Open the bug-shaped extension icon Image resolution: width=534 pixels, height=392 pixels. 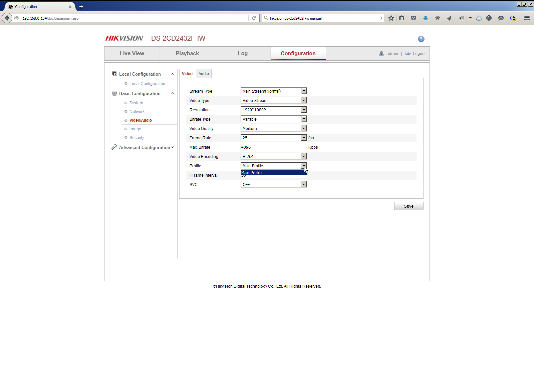pos(462,18)
